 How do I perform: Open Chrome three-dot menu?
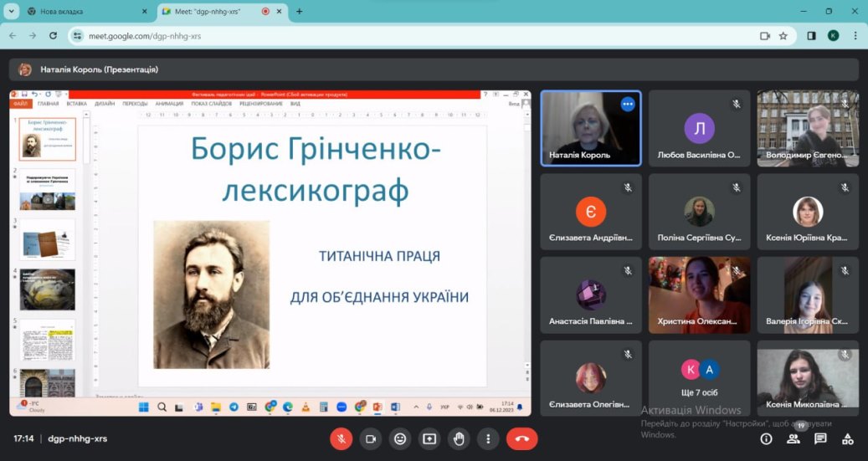click(x=855, y=36)
